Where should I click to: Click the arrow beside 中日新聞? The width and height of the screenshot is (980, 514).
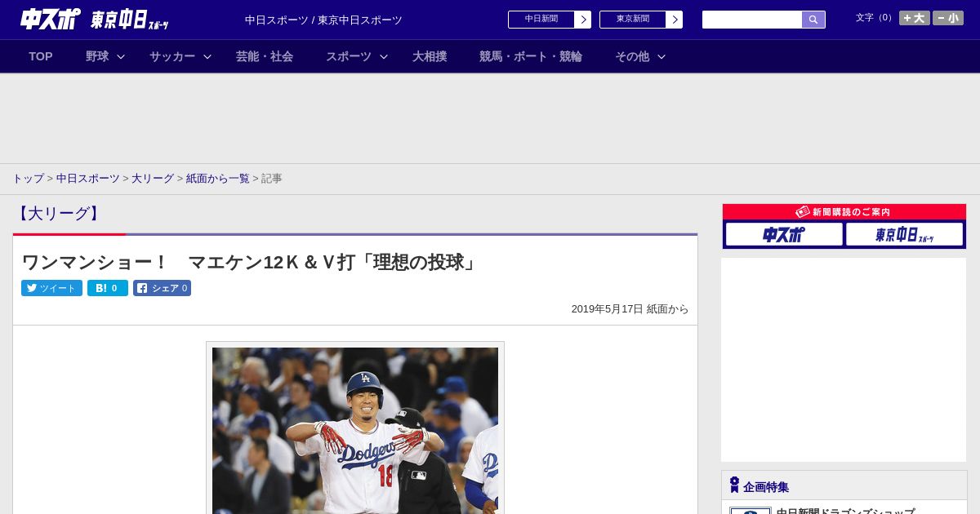click(x=583, y=20)
